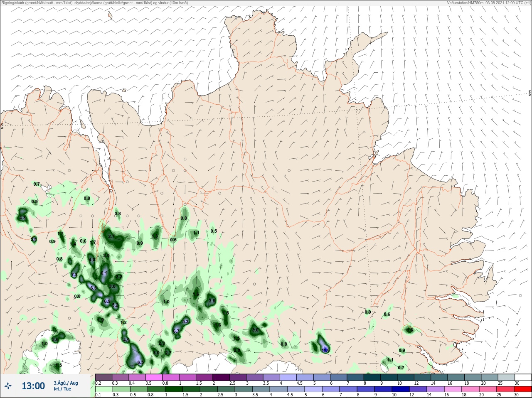Click the 7.3 precipitation value on the map
Image resolution: width=532 pixels, height=398 pixels.
click(x=74, y=275)
